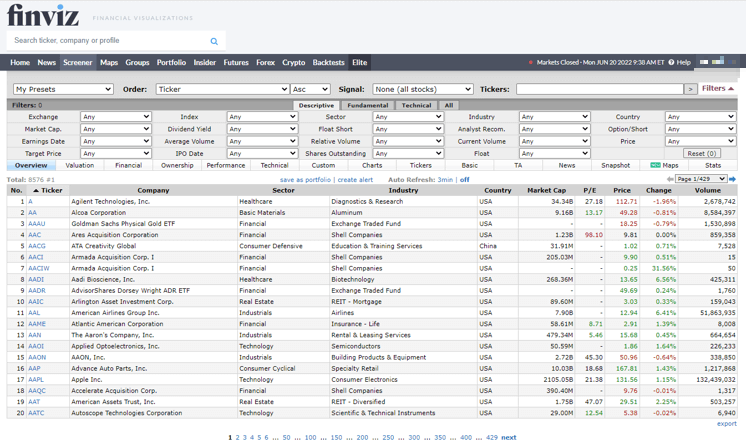Open the Charts view tab
746x448 pixels.
[x=372, y=166]
